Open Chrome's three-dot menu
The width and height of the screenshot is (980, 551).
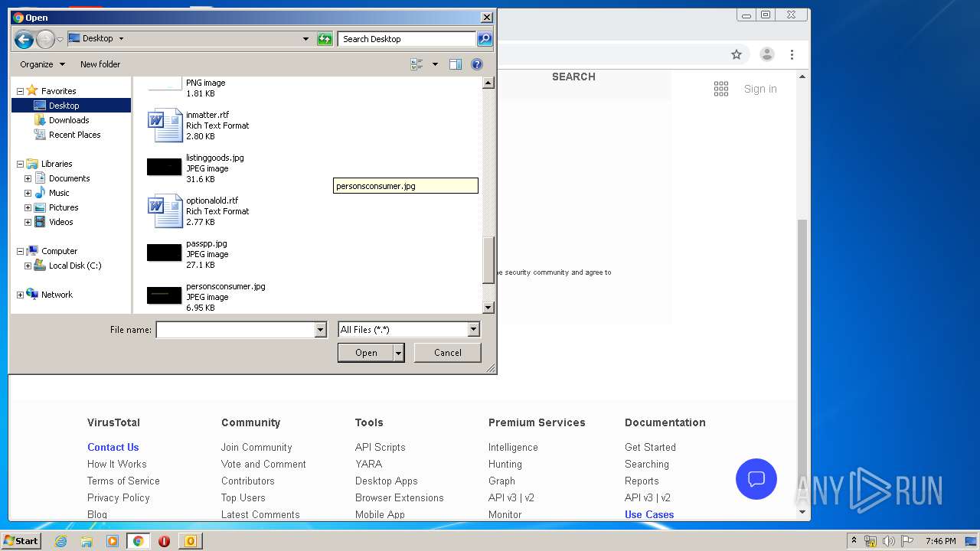(x=792, y=54)
